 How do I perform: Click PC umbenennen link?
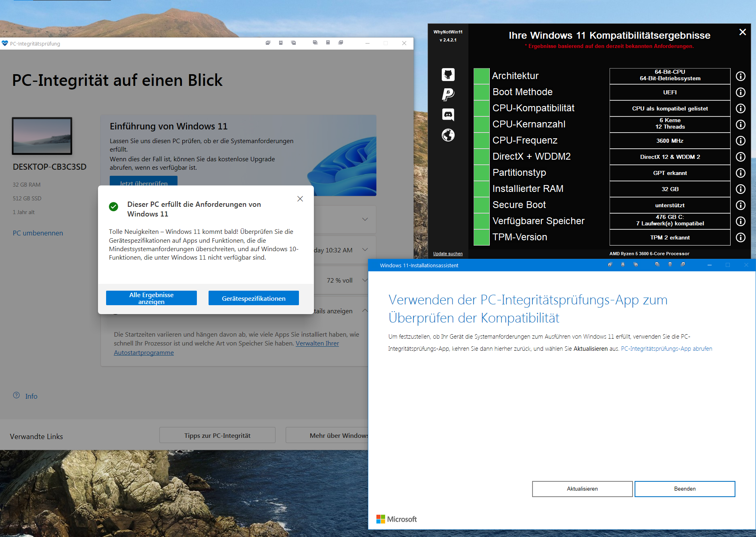point(38,233)
